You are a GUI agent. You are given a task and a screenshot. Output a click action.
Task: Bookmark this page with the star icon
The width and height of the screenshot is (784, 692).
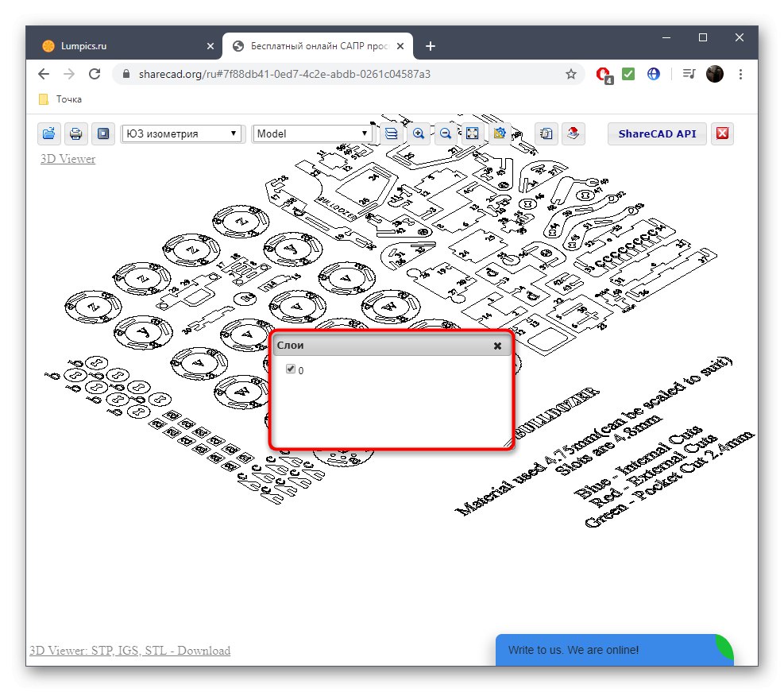[571, 74]
